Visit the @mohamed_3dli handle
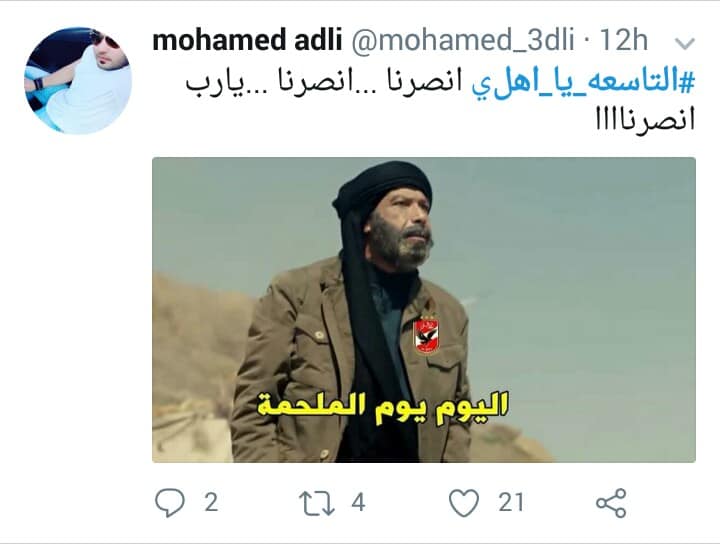720x546 pixels. click(463, 40)
